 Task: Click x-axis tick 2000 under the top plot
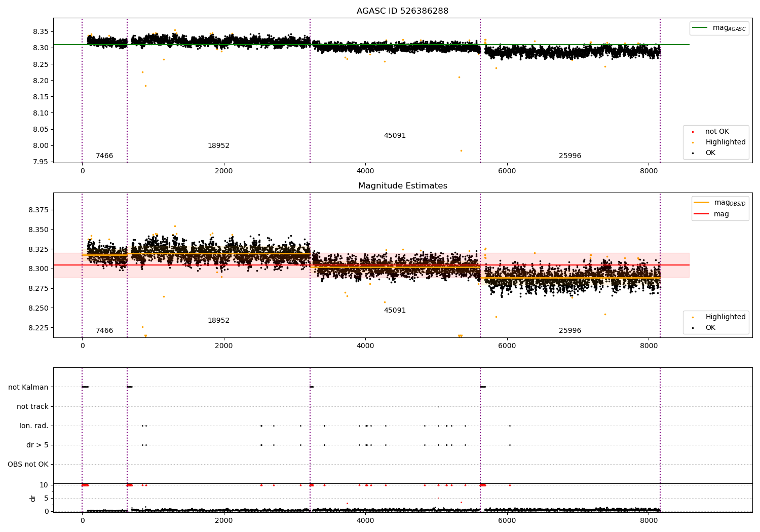(223, 171)
